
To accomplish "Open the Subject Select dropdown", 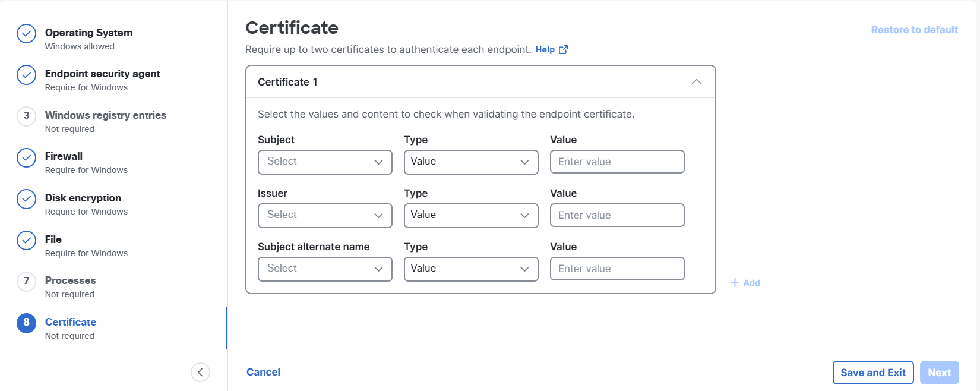I will click(x=325, y=162).
